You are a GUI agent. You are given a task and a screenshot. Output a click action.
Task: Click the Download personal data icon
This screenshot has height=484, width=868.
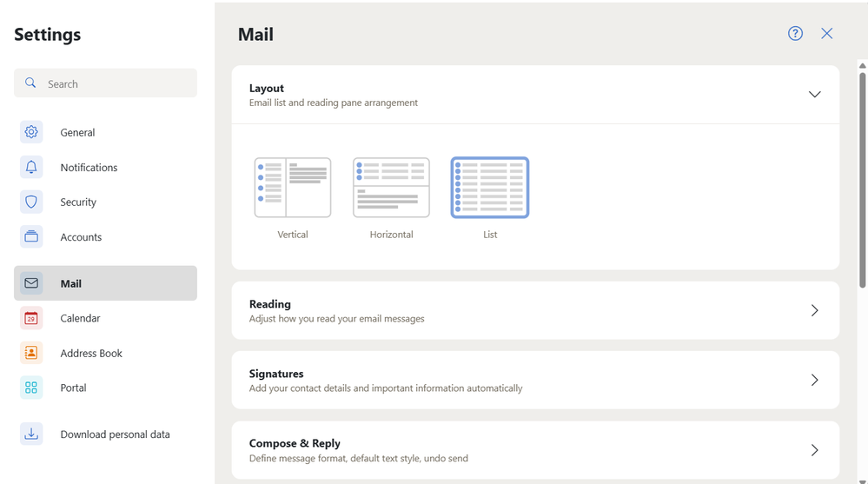31,434
